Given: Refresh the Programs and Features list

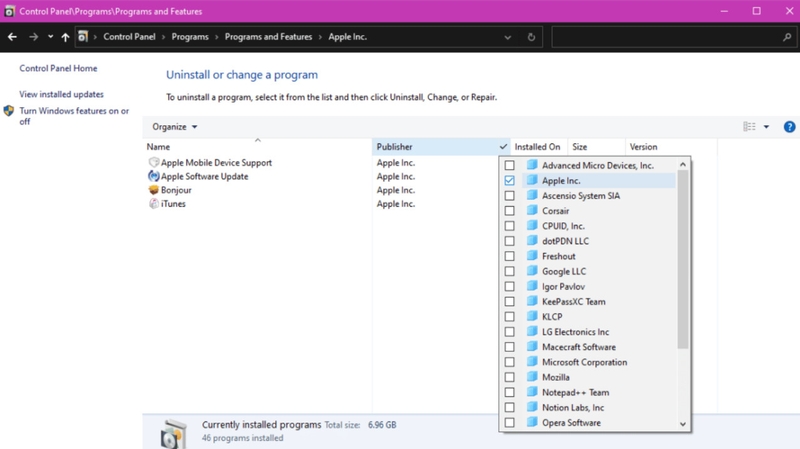Looking at the screenshot, I should coord(531,37).
